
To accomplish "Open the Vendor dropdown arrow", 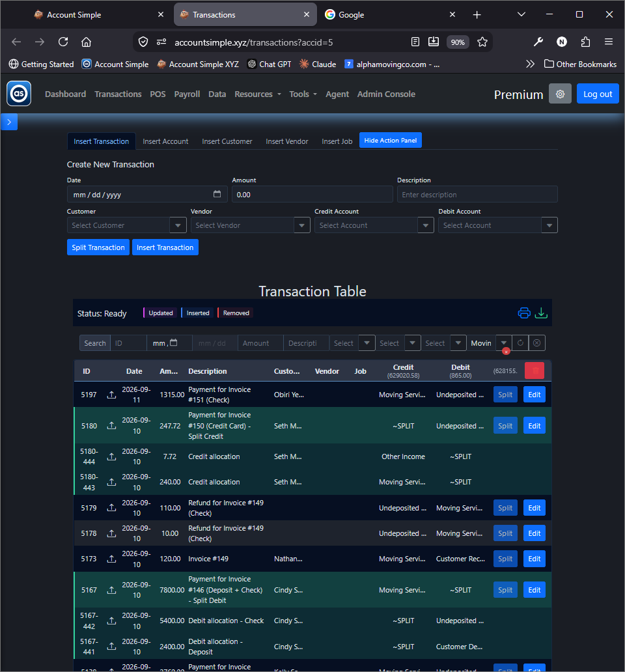I will coord(301,225).
